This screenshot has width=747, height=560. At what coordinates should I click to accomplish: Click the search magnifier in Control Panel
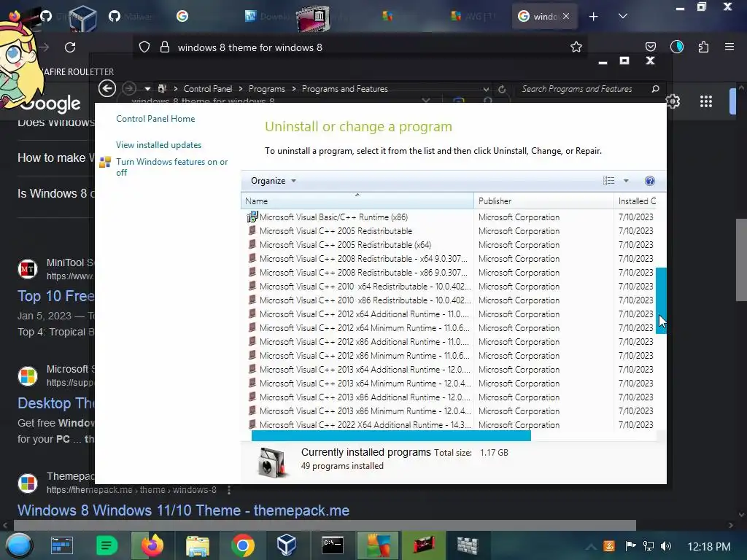coord(655,89)
